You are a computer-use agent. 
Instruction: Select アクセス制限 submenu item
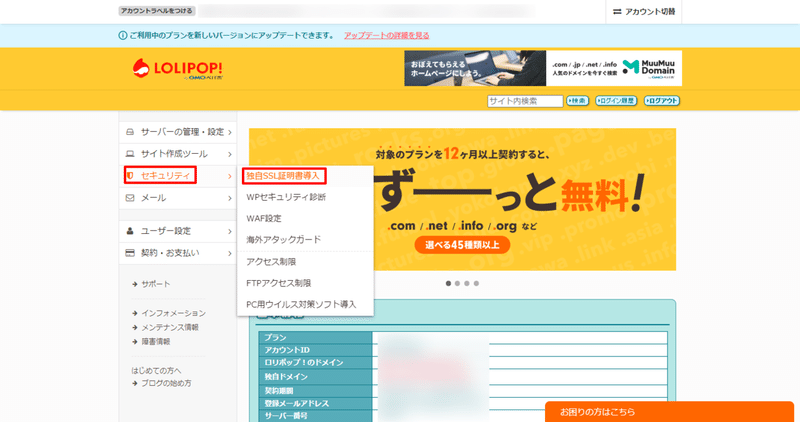pos(271,262)
